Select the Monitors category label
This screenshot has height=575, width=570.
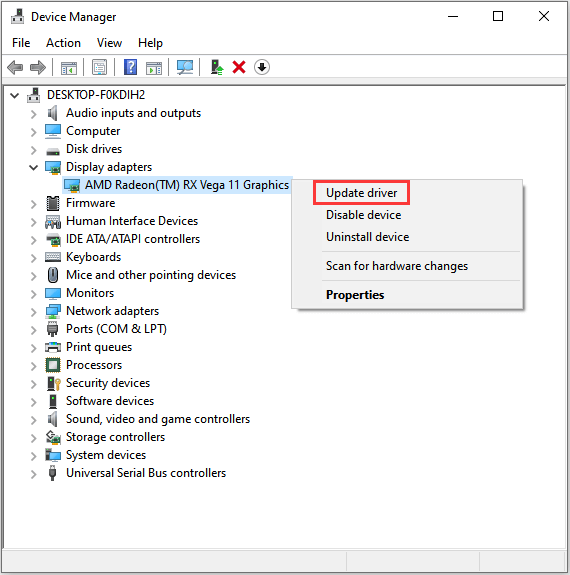[x=90, y=293]
